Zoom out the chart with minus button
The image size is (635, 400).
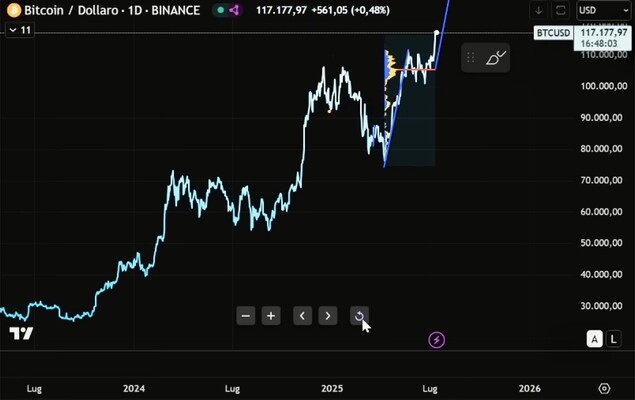click(246, 316)
